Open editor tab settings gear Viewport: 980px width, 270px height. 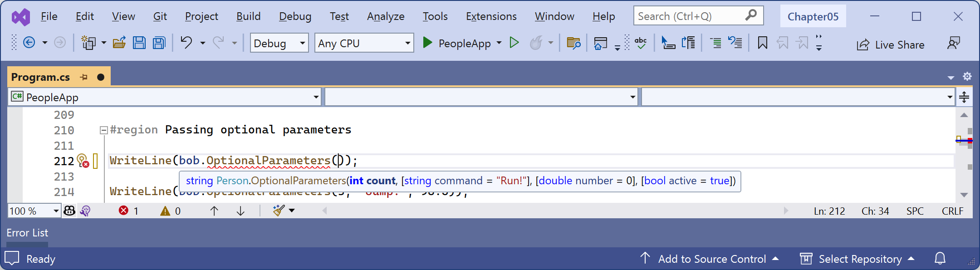click(967, 76)
